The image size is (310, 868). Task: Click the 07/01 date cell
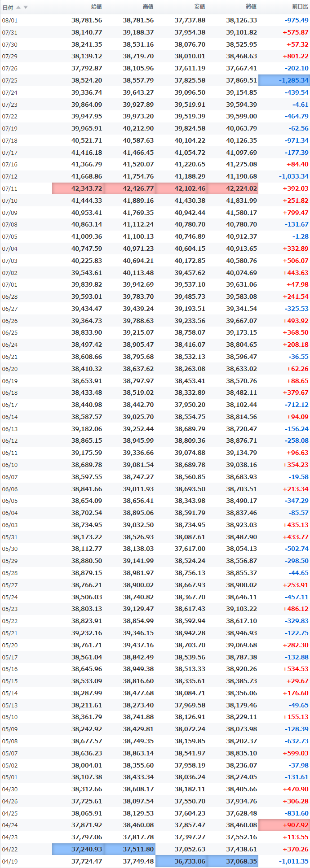10,284
